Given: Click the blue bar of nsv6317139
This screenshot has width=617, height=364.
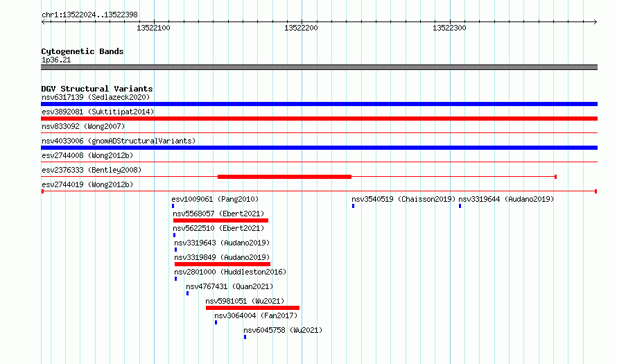Looking at the screenshot, I should click(x=319, y=104).
